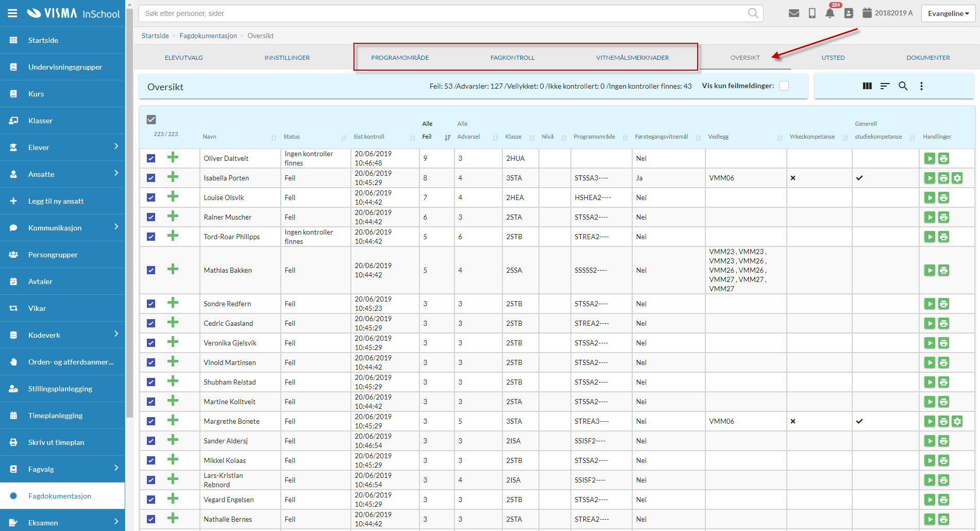Open Timeplanlegging in the sidebar
Screen dimensions: 980x531
pos(62,416)
